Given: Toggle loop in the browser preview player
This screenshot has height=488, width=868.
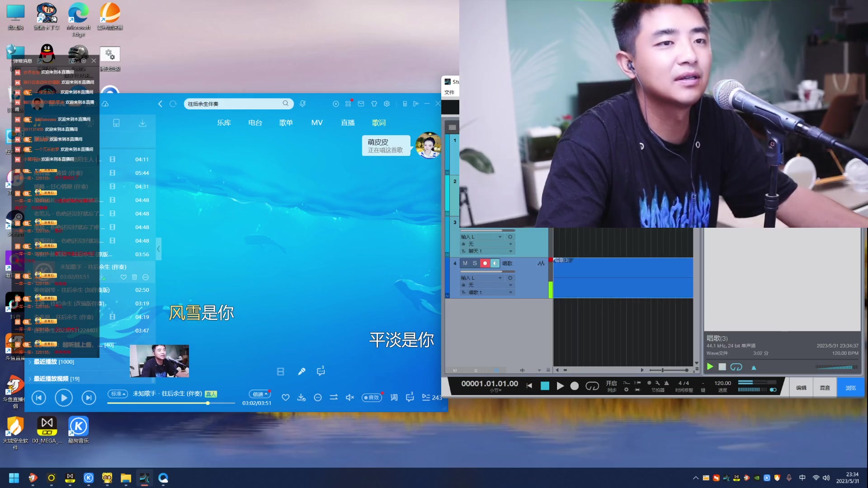Looking at the screenshot, I should coord(736,367).
